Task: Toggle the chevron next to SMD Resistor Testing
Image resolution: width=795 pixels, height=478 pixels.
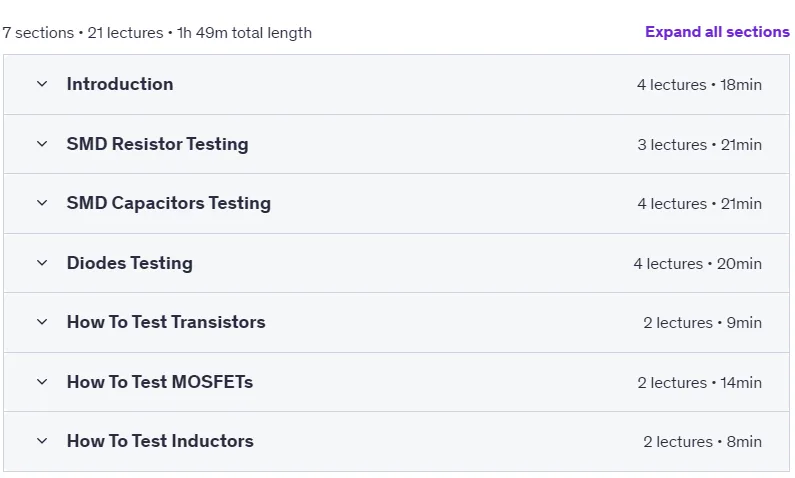Action: (x=42, y=144)
